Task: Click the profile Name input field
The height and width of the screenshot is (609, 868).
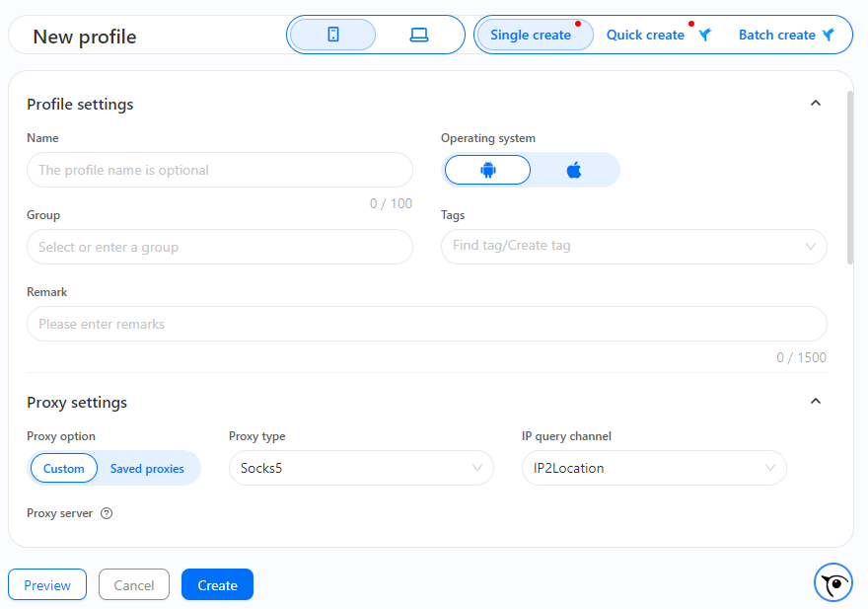Action: coord(220,170)
